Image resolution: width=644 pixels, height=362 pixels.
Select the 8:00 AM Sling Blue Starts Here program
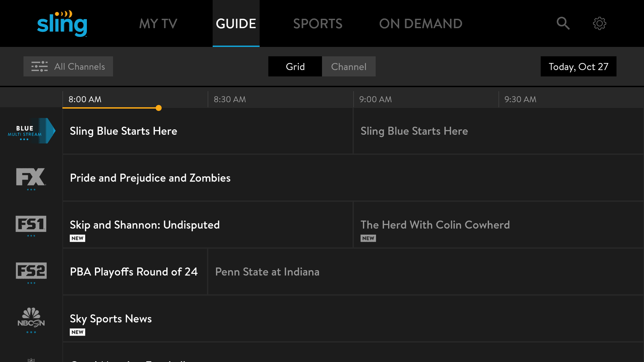208,131
